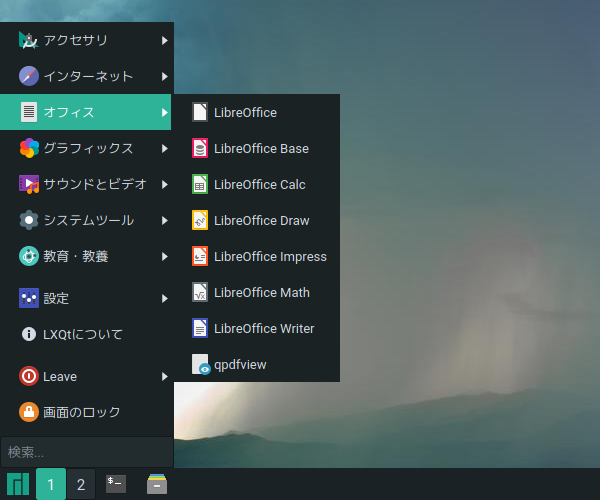The height and width of the screenshot is (500, 600).
Task: Switch to workspace 1
Action: tap(51, 484)
